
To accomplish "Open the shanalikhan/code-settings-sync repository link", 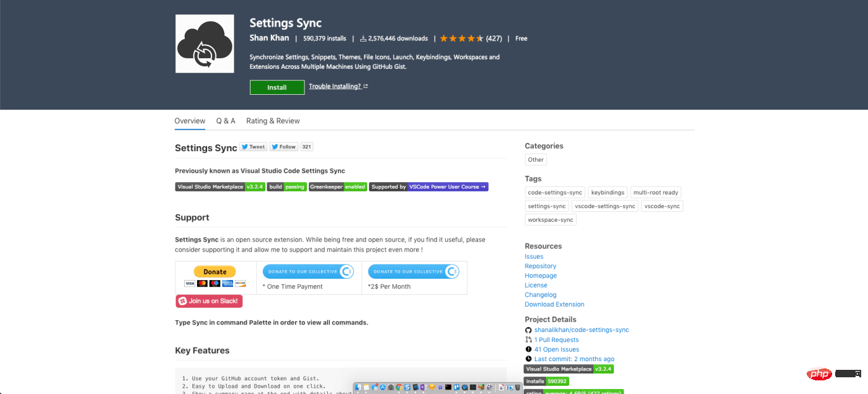I will click(x=582, y=330).
